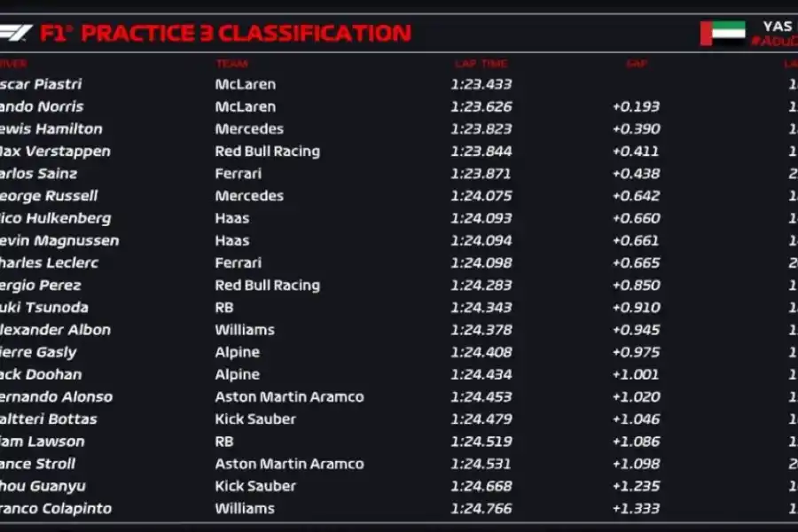Select the TEAM column header
Screen dimensions: 798x532
[231, 64]
